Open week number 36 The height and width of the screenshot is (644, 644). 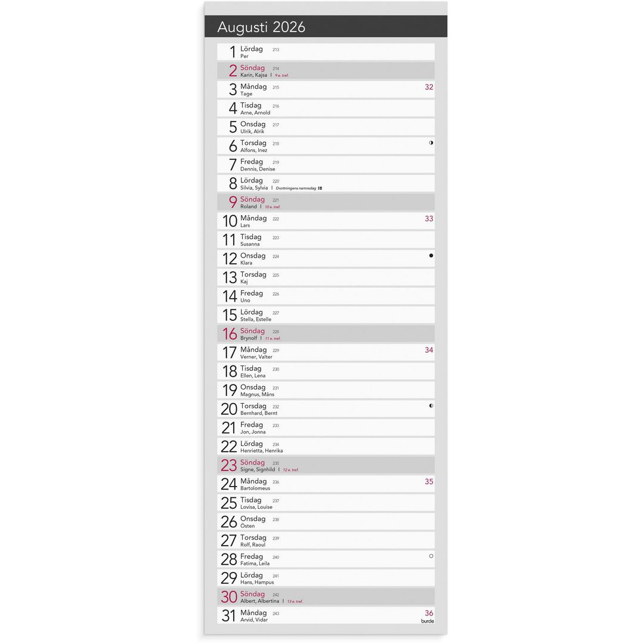429,613
